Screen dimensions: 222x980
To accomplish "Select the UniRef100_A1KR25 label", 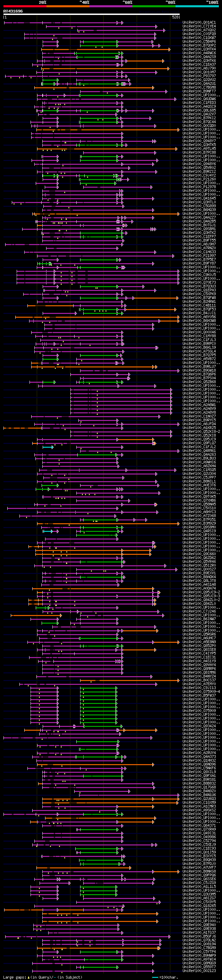I will [199, 428].
